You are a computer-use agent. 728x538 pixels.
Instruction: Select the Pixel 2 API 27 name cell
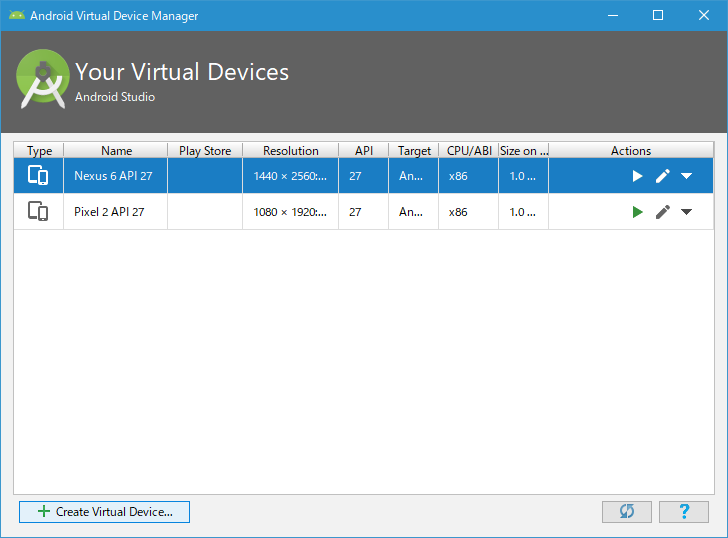tap(116, 212)
